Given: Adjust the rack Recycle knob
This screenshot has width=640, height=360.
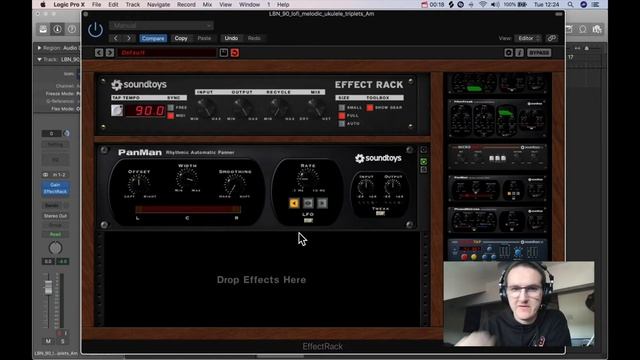Looking at the screenshot, I should [278, 107].
